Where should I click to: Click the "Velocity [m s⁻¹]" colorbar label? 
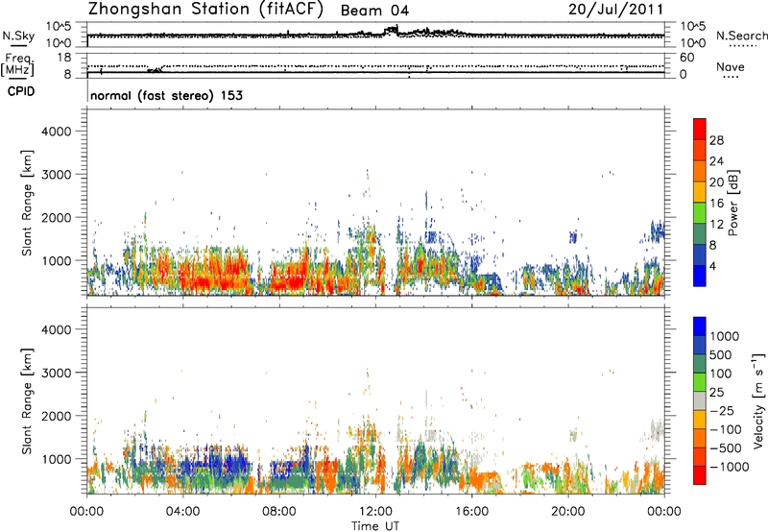tap(758, 400)
